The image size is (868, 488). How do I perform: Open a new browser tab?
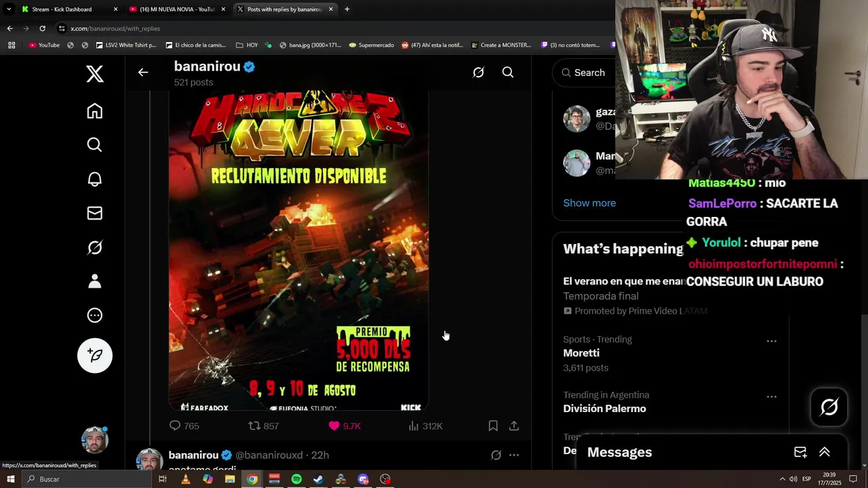click(x=347, y=9)
